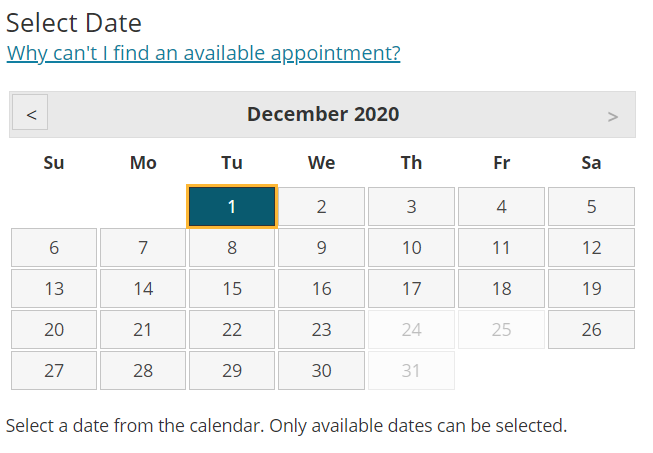This screenshot has width=653, height=453.
Task: Click the December 2020 month header
Action: pos(322,114)
